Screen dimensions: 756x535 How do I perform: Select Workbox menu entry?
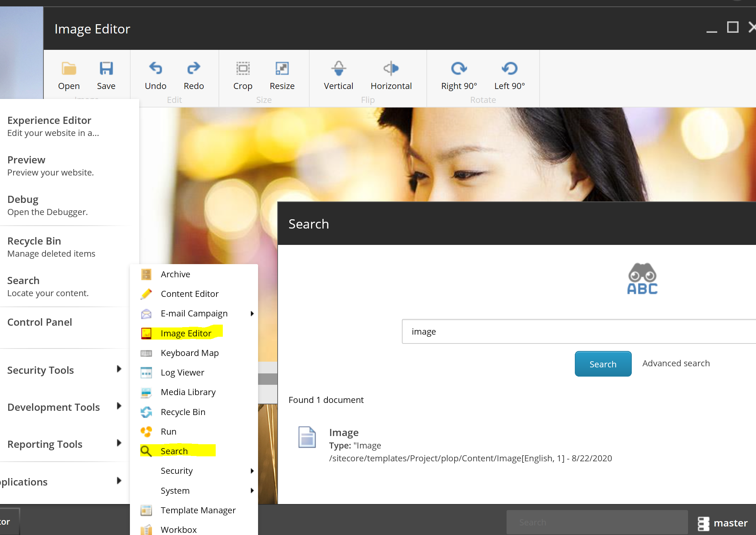pos(178,530)
